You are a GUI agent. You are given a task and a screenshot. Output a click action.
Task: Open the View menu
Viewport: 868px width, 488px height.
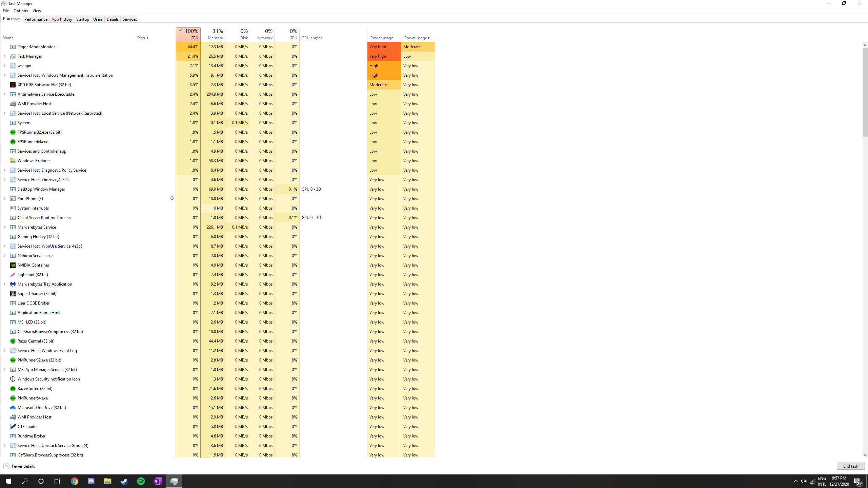37,11
